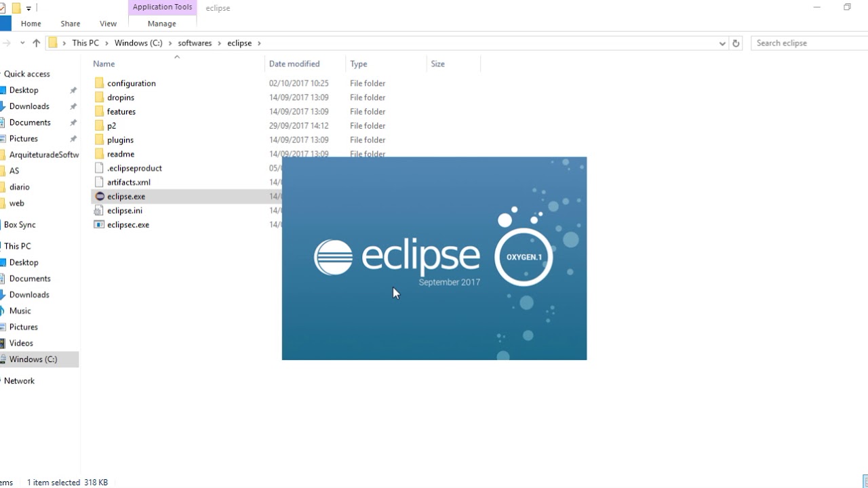
Task: Select the plugins folder icon
Action: [x=99, y=140]
